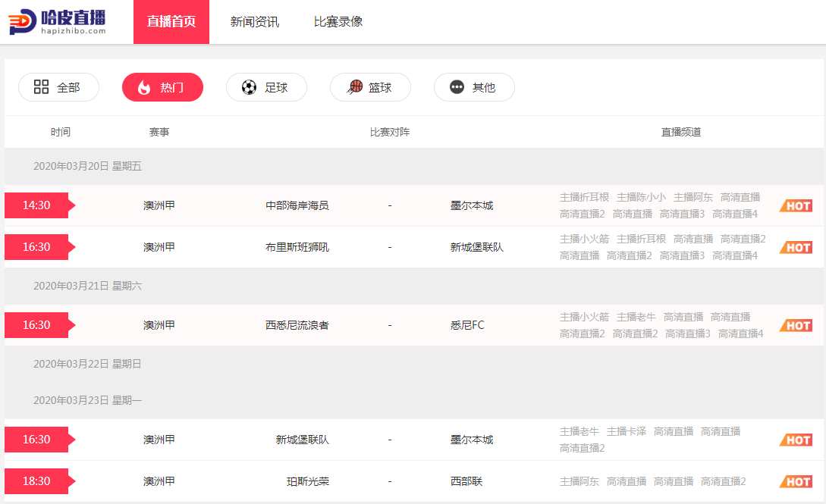Open 主播折耳根 channel for 布里斯班狮吼 match
Screen dimensions: 826x504
point(641,239)
